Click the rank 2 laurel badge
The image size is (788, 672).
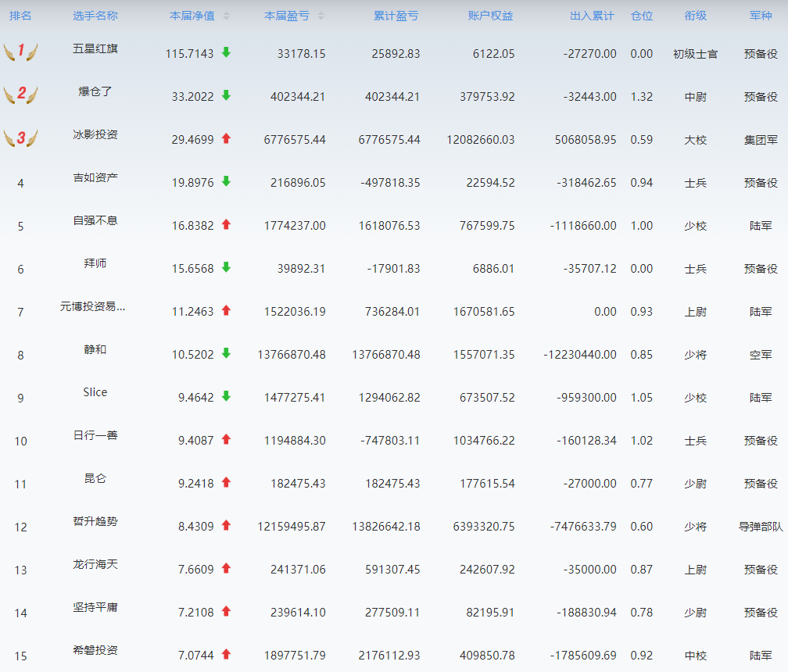[x=20, y=94]
